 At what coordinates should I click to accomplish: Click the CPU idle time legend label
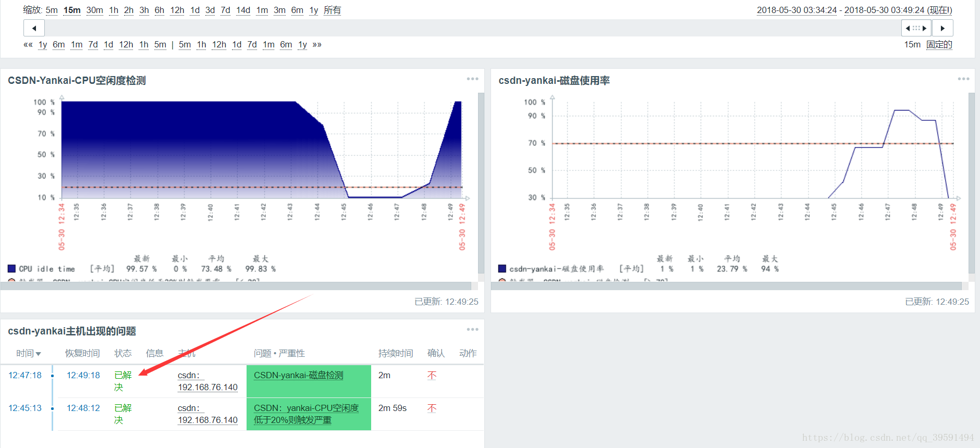click(x=47, y=269)
